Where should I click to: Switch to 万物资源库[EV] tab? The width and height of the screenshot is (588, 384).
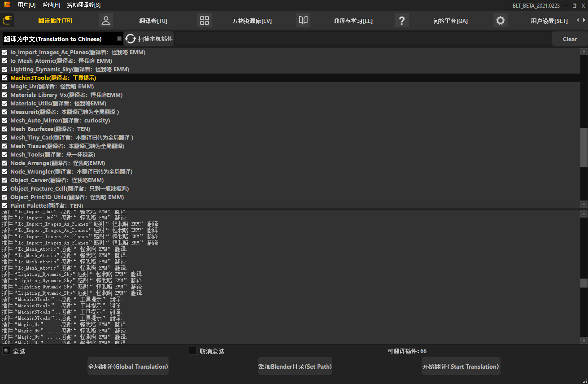pyautogui.click(x=252, y=21)
